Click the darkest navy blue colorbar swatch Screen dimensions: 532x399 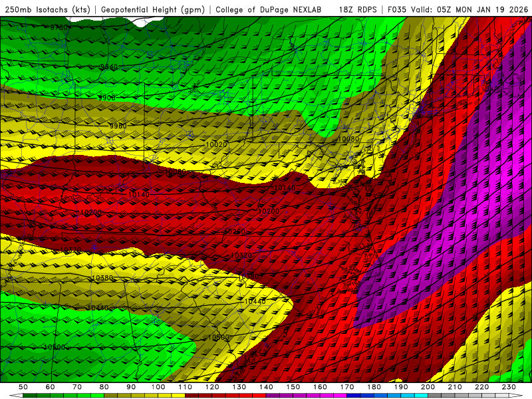pyautogui.click(x=354, y=396)
